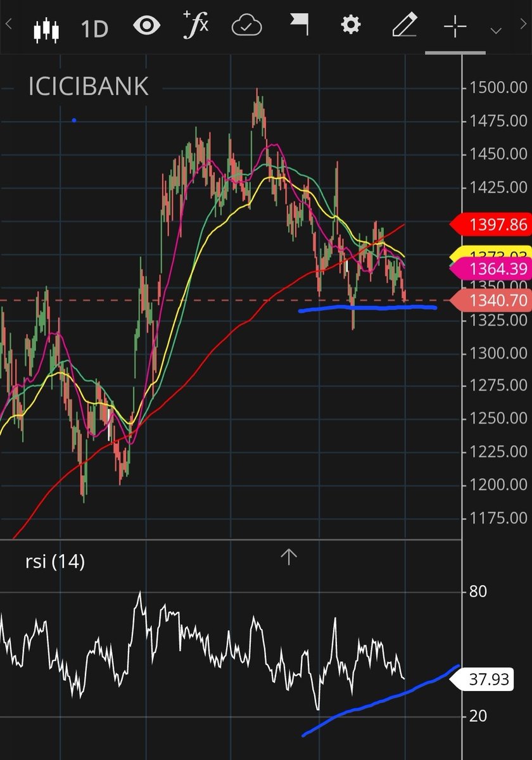The image size is (532, 760).
Task: Click the magenta 1364.39 price tag
Action: pyautogui.click(x=490, y=269)
